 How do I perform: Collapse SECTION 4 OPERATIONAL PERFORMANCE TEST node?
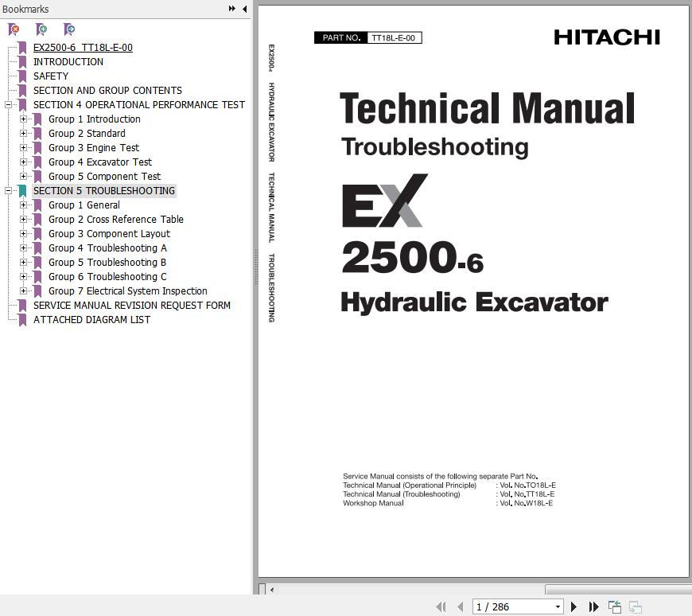[x=8, y=105]
